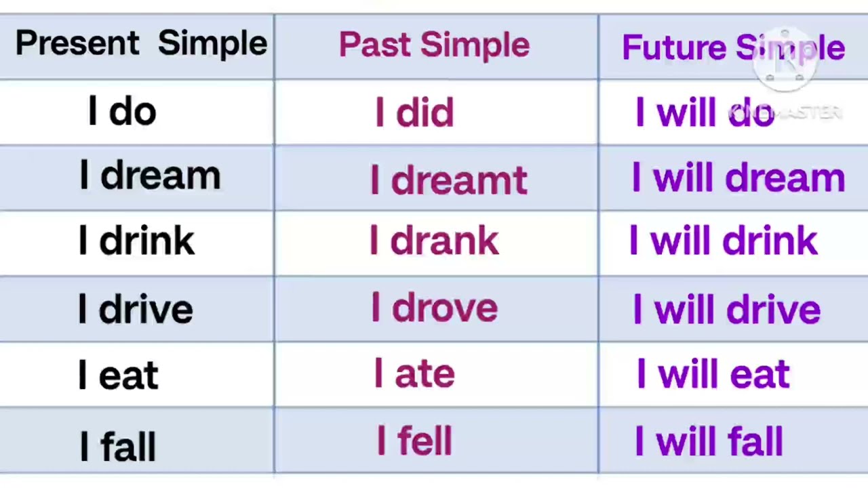The width and height of the screenshot is (868, 488).
Task: Select the "I drove" cell
Action: click(x=434, y=308)
